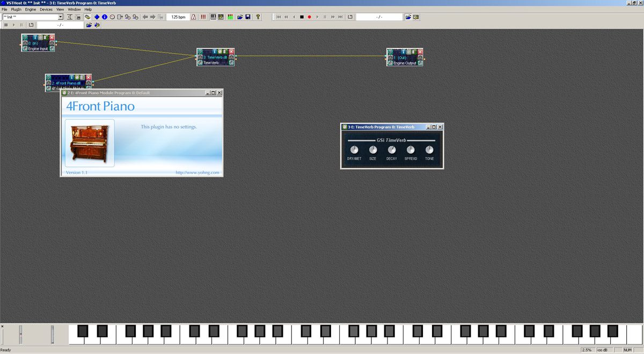Open the Engine menu
The image size is (644, 354).
[31, 10]
